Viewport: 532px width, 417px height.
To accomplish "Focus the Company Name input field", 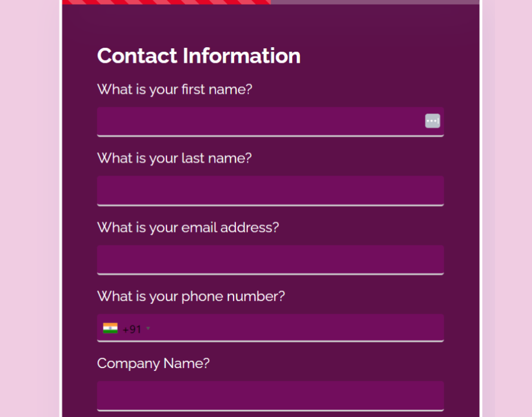I will pyautogui.click(x=271, y=396).
